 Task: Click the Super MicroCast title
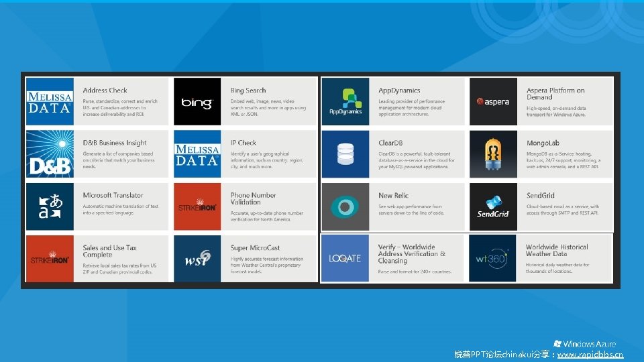coord(255,248)
